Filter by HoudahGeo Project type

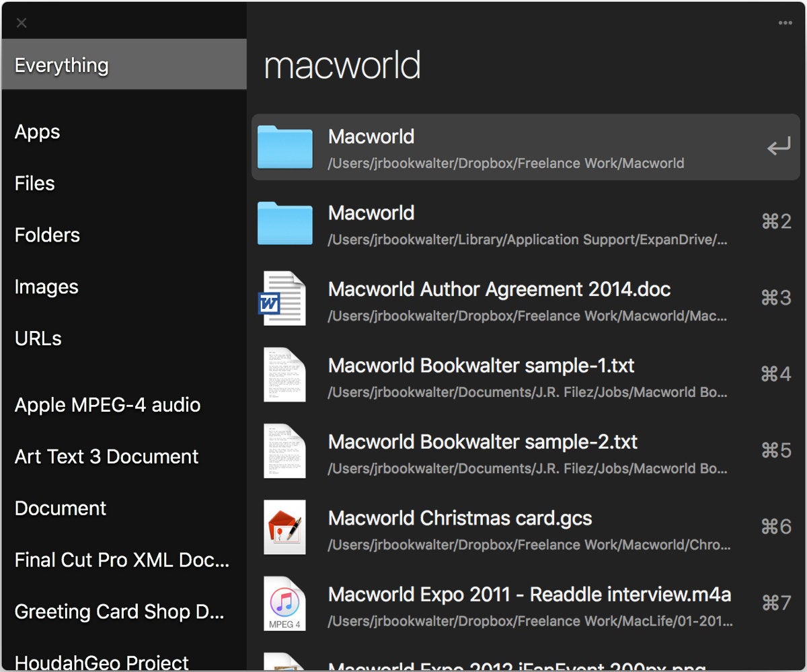click(x=102, y=663)
